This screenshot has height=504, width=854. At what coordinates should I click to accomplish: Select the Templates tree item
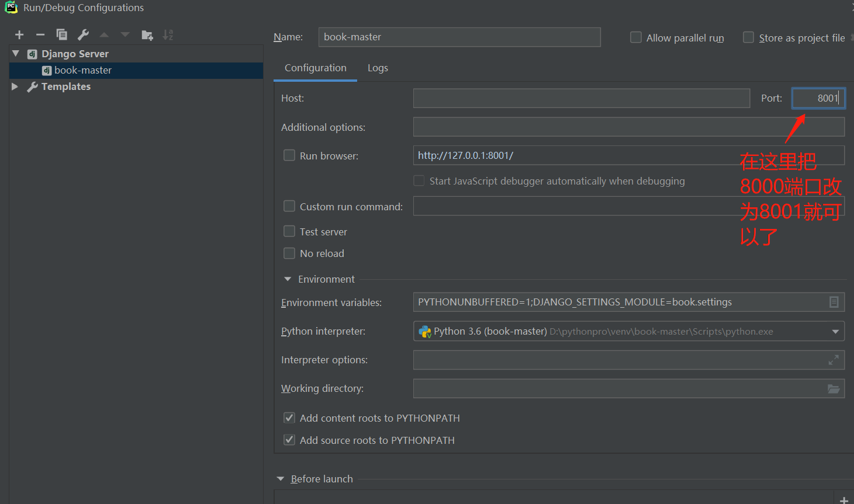[66, 86]
